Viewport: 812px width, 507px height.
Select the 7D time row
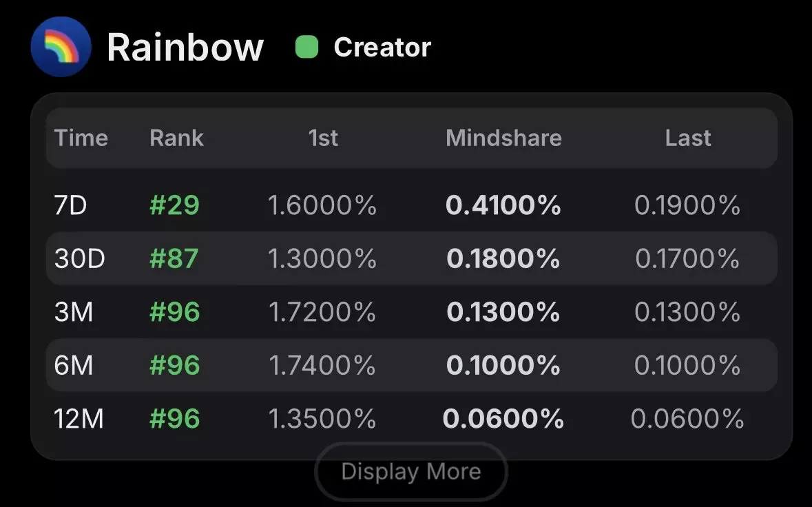412,205
